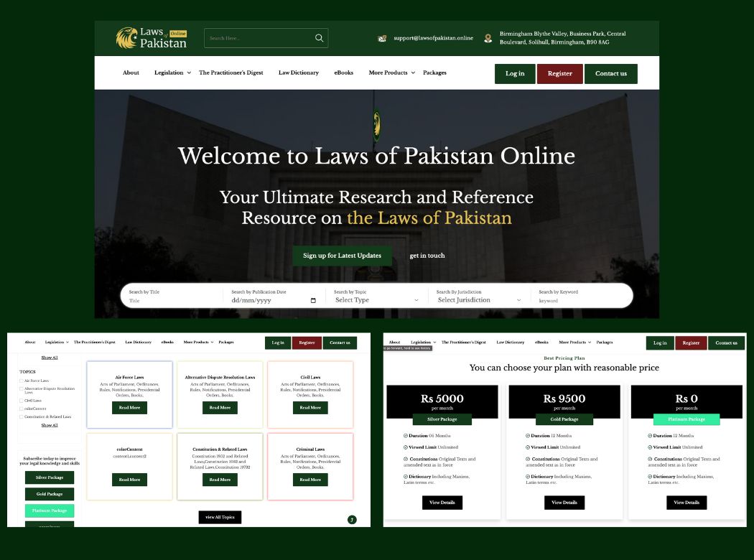Click the emblem icon above the welcome heading
The height and width of the screenshot is (560, 754).
pyautogui.click(x=376, y=125)
